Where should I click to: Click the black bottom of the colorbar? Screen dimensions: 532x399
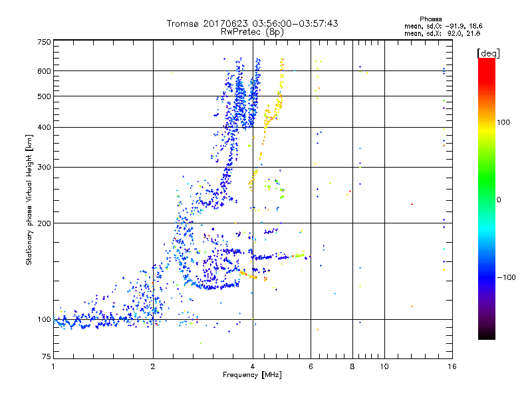(487, 334)
